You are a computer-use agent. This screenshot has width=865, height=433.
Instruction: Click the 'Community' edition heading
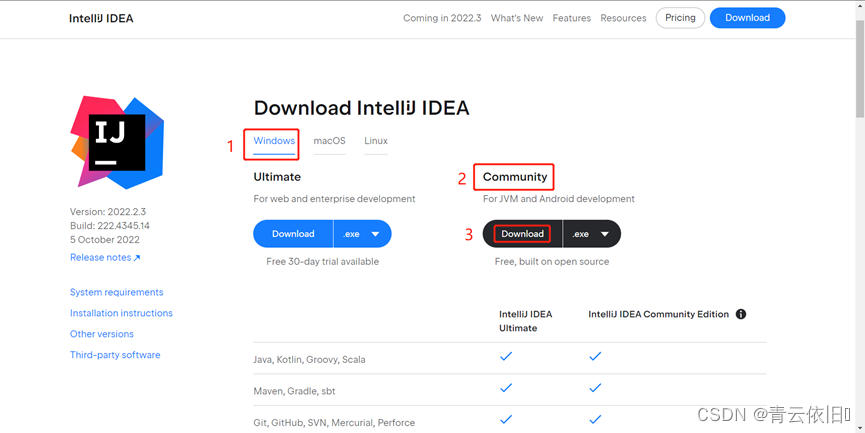tap(515, 177)
